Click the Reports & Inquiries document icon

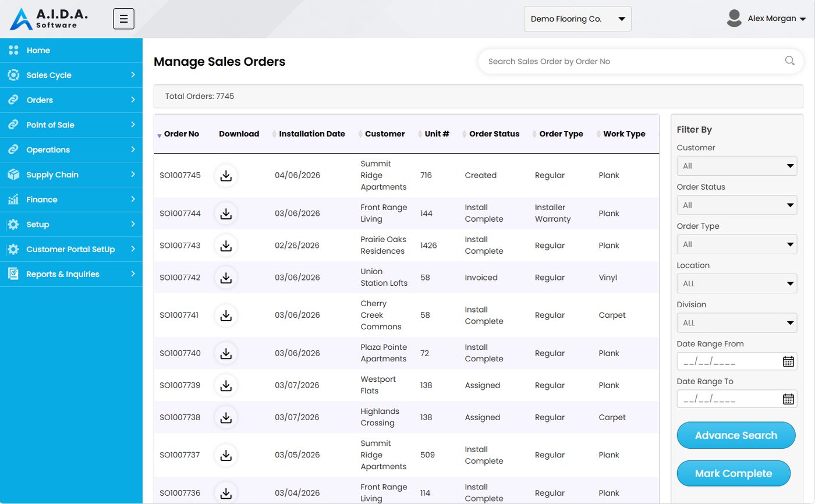(x=13, y=274)
